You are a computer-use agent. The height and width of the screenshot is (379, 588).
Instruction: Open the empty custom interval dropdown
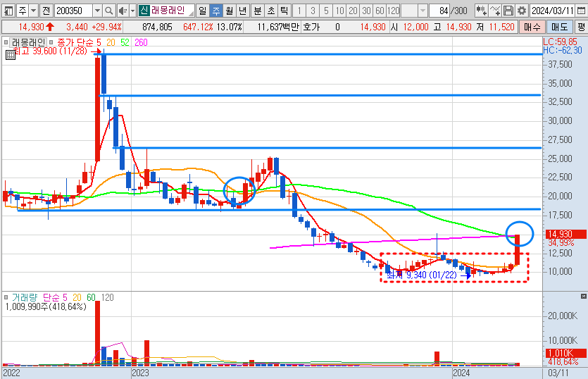point(423,11)
